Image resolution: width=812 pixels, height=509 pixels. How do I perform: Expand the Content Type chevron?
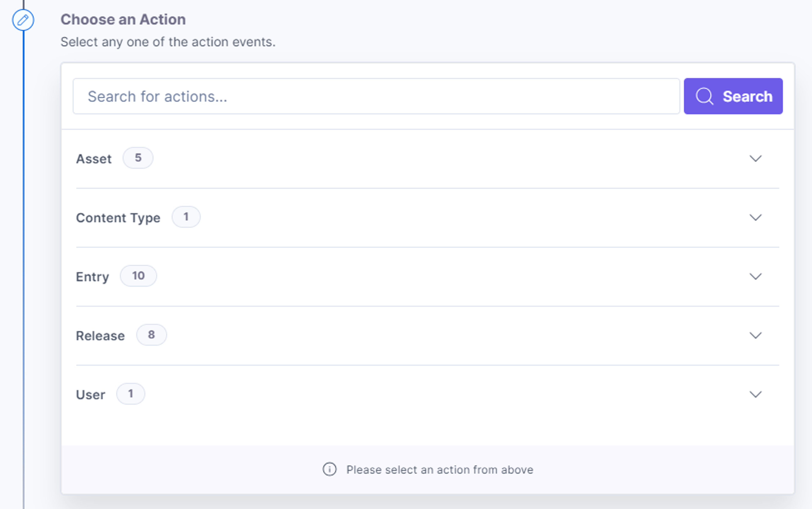pos(755,217)
